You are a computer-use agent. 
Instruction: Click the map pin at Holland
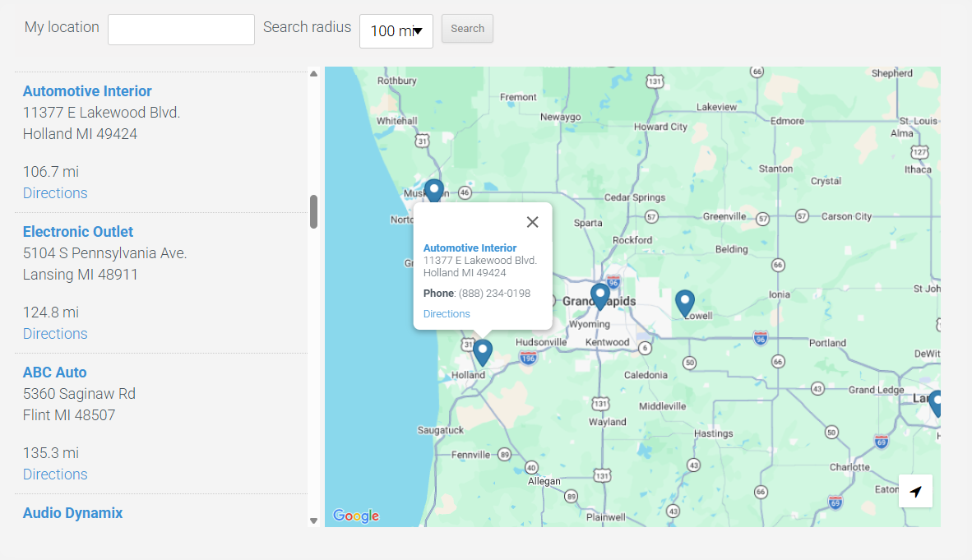[x=483, y=352]
